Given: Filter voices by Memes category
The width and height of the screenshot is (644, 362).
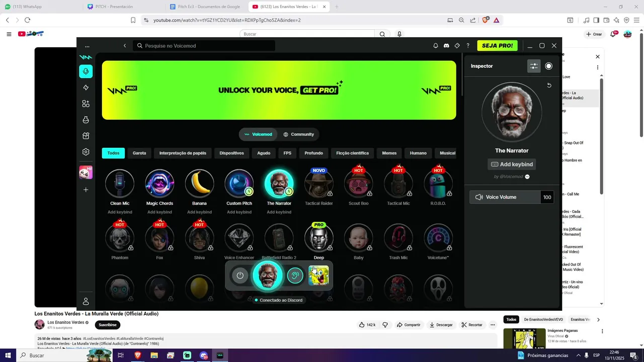Looking at the screenshot, I should pos(389,153).
